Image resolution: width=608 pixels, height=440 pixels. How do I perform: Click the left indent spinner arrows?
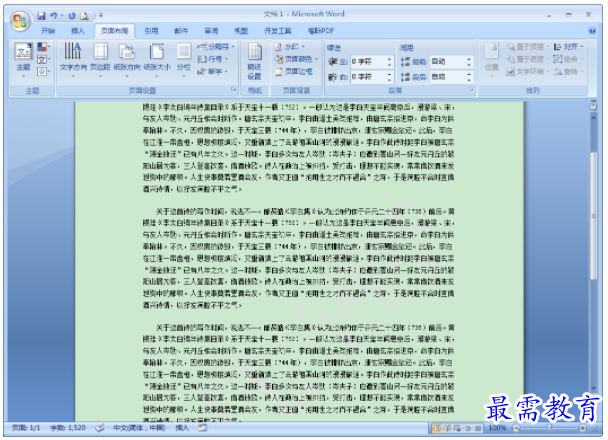[390, 62]
